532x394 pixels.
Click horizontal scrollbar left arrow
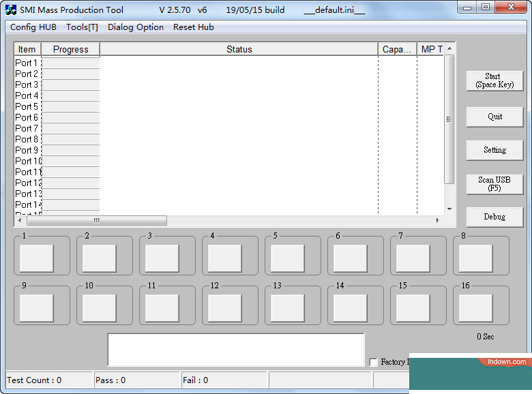point(20,220)
